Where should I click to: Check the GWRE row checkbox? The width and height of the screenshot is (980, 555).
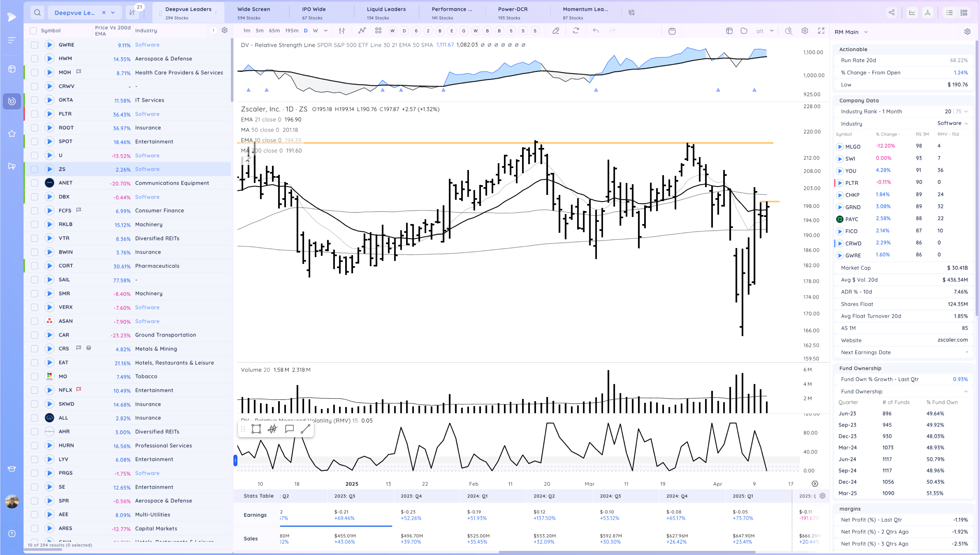[x=34, y=45]
